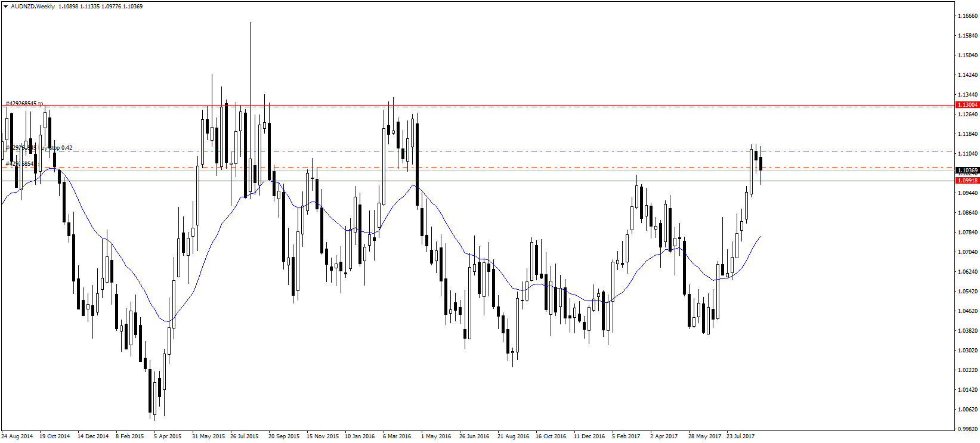This screenshot has height=443, width=980.
Task: Click the 5 Feb 2017 date label
Action: click(626, 436)
